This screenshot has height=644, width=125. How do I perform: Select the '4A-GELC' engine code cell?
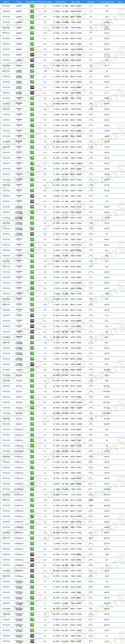coord(107,391)
